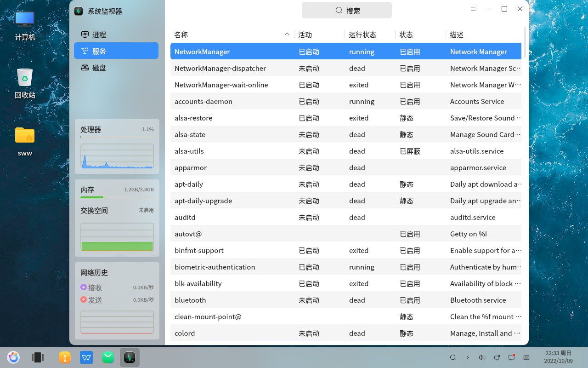This screenshot has height=368, width=588.
Task: Select the NetworkManager-wait-online row
Action: pyautogui.click(x=346, y=84)
